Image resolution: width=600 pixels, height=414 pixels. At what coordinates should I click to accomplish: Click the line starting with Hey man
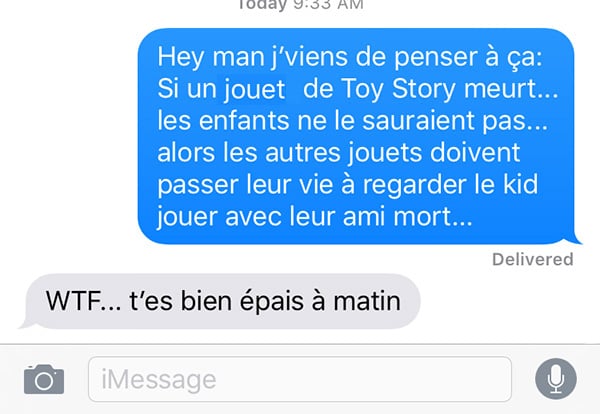[350, 57]
